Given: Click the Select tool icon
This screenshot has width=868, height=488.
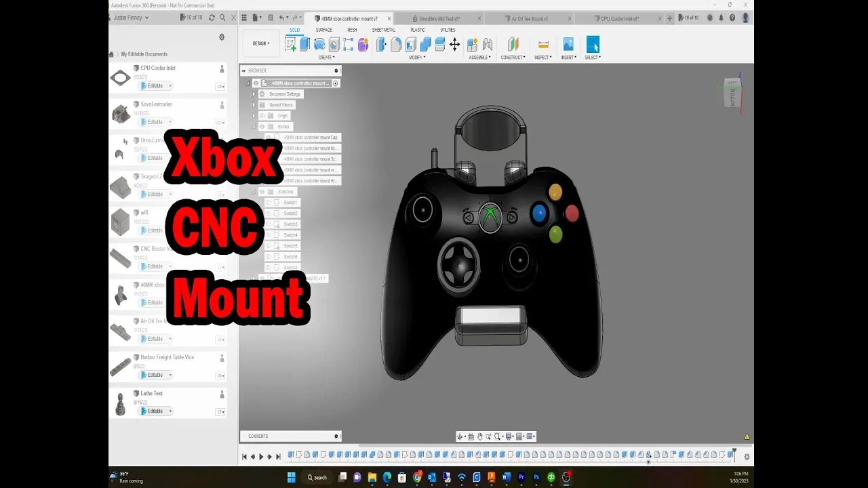Looking at the screenshot, I should 593,45.
